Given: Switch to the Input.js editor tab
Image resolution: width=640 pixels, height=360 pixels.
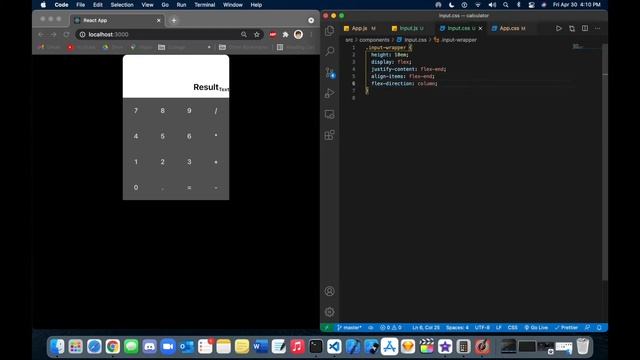Looking at the screenshot, I should 411,28.
